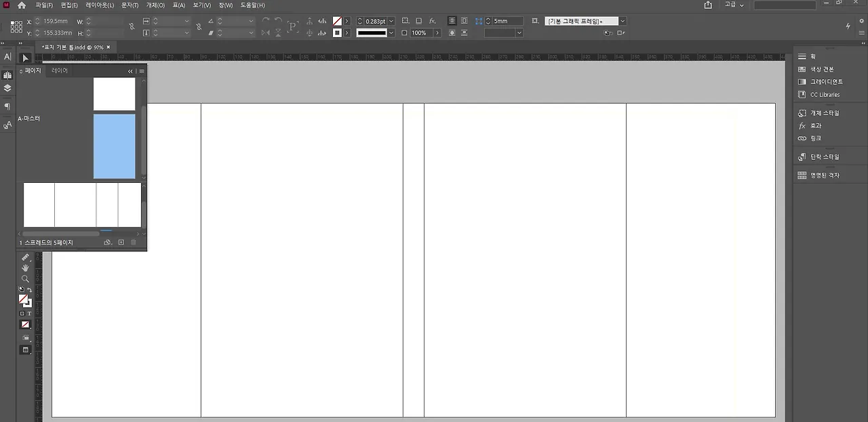
Task: Open the 보기(V) menu
Action: (x=202, y=5)
